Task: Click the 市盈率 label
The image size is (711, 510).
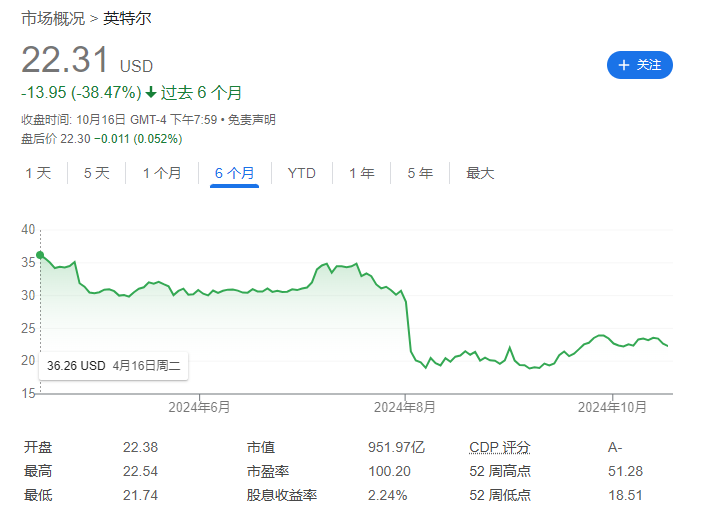Action: [268, 471]
